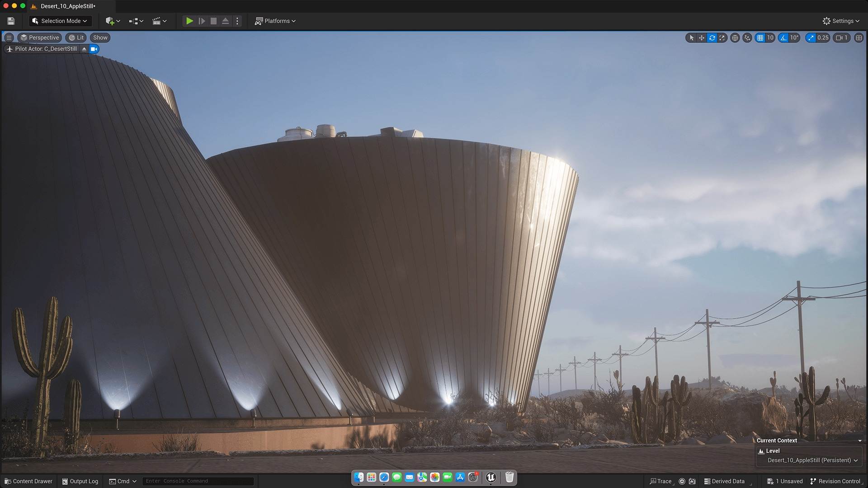
Task: Eject from piloting C_DesertStill
Action: pos(84,49)
